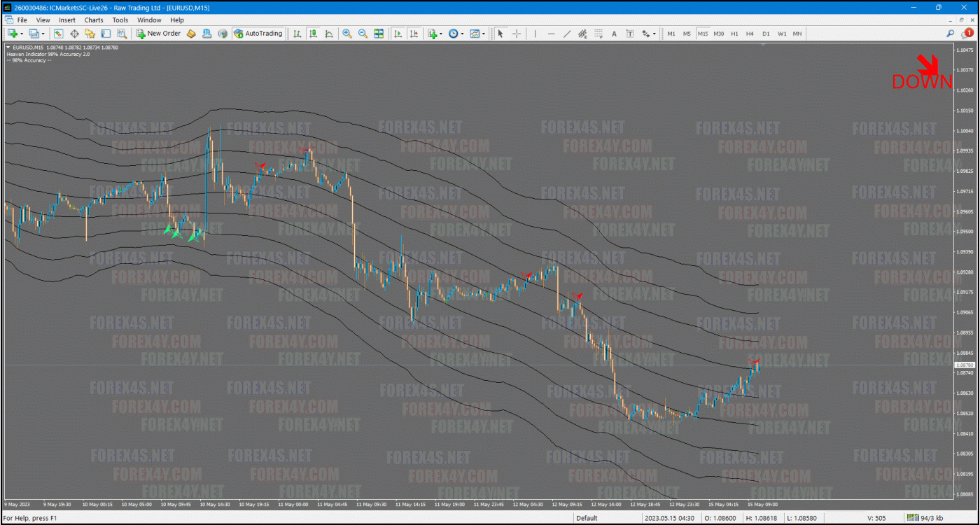This screenshot has width=980, height=525.
Task: Select the Crosshair tool
Action: click(517, 34)
